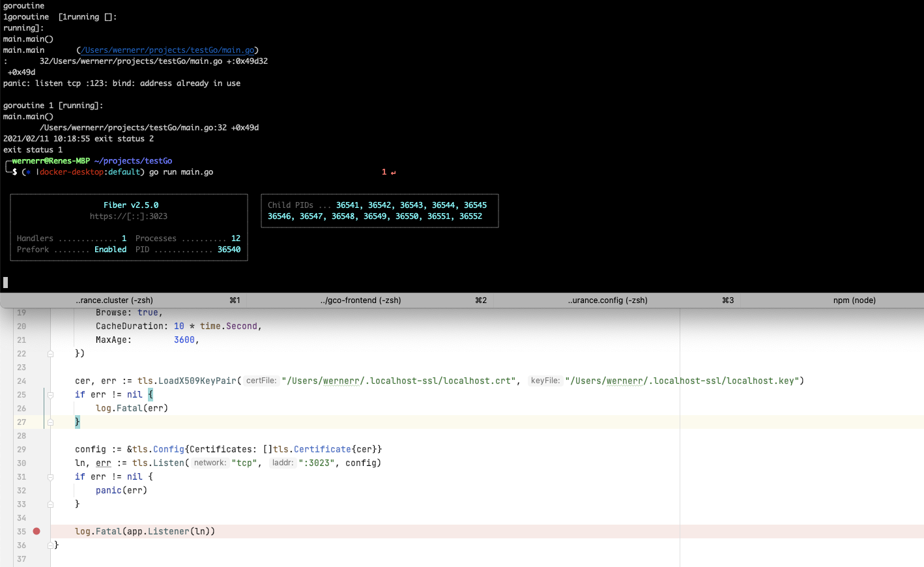Collapse the code fold marker at line 31
This screenshot has height=567, width=924.
click(x=50, y=476)
